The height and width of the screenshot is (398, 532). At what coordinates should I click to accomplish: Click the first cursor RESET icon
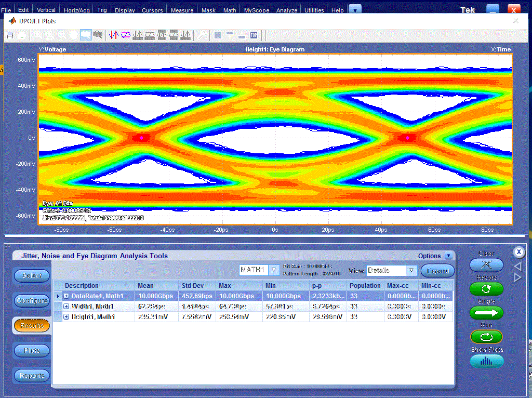[138, 35]
